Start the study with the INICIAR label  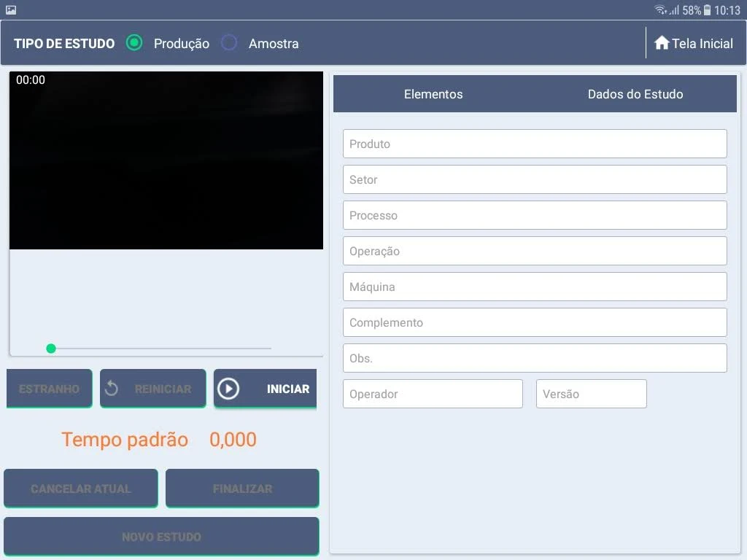coord(287,389)
